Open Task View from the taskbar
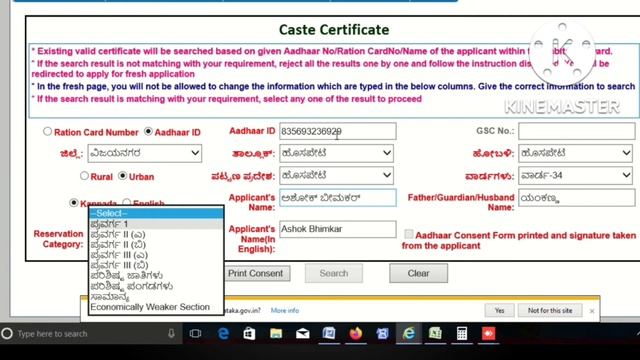 [196, 333]
